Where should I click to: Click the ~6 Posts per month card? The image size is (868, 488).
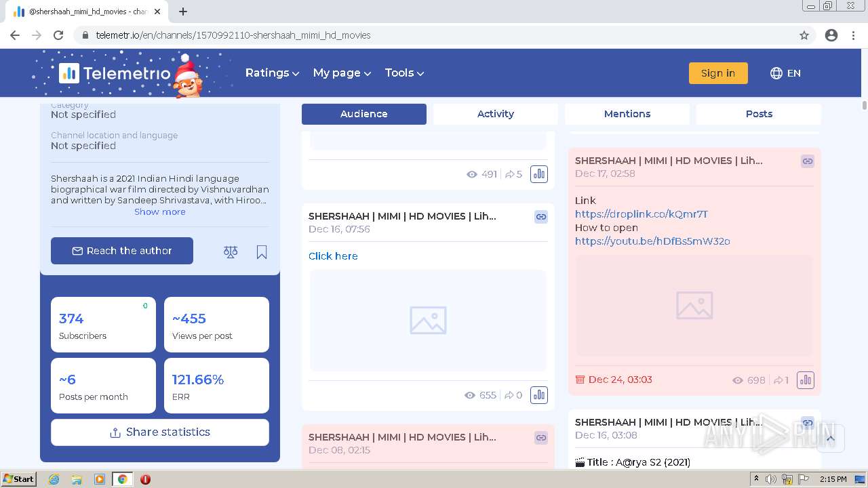pyautogui.click(x=103, y=386)
